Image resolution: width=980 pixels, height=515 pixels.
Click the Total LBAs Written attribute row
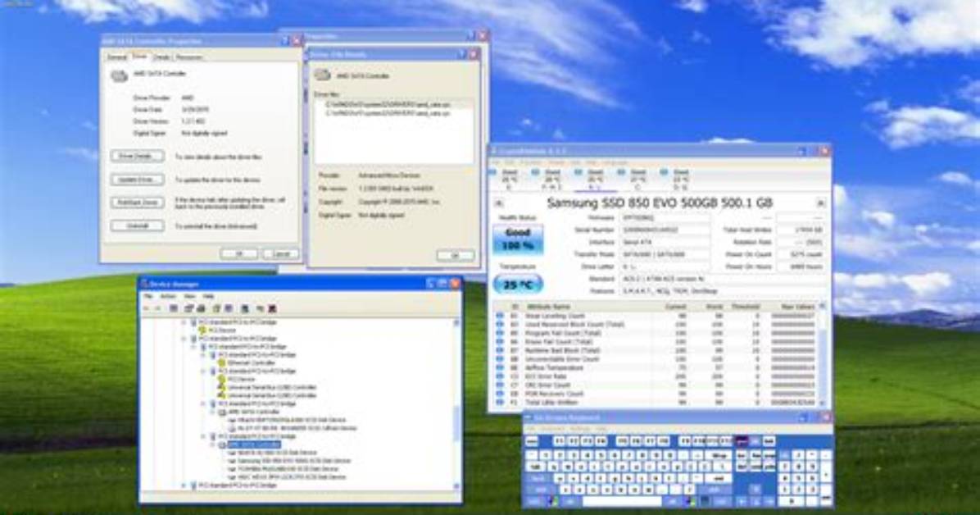(657, 403)
